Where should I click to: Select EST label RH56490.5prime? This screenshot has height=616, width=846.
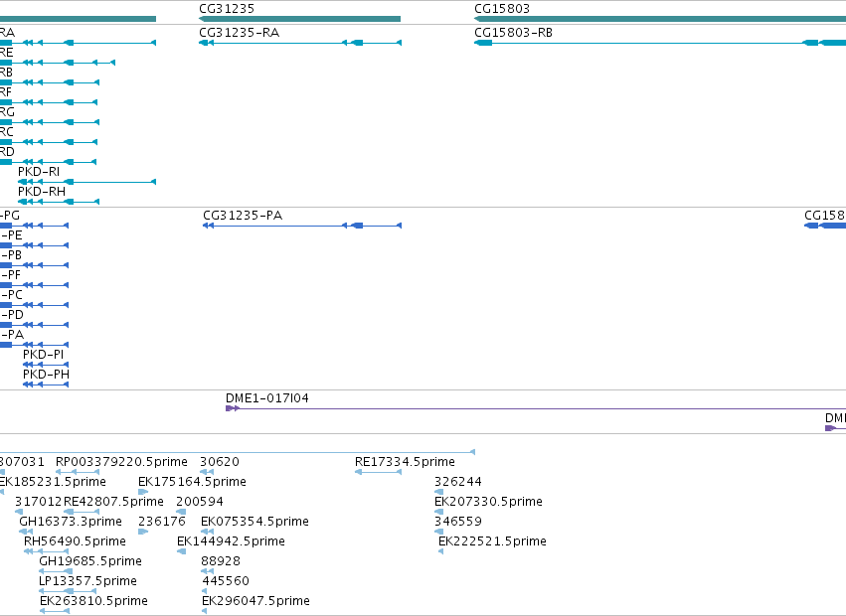[75, 541]
